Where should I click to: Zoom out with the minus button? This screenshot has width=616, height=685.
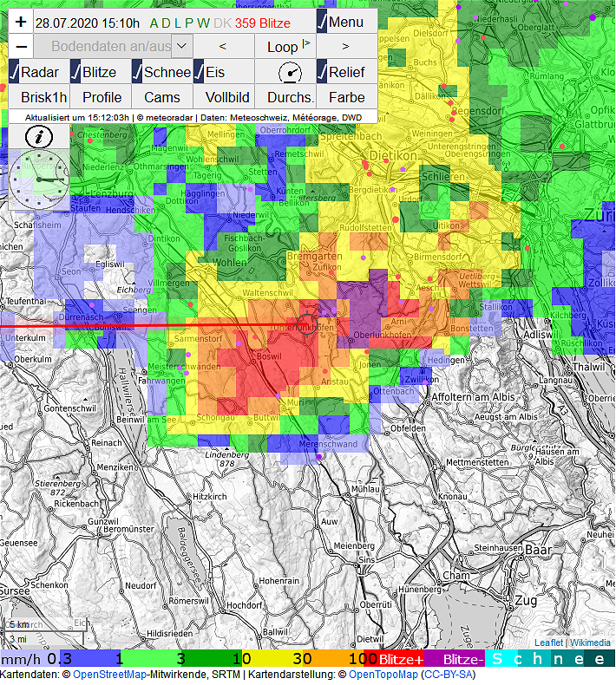(x=22, y=47)
